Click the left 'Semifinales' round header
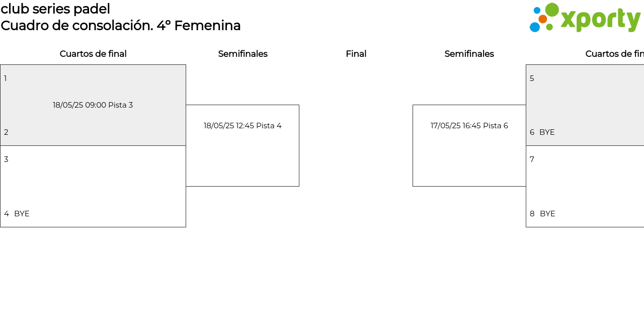This screenshot has width=644, height=334. [243, 54]
